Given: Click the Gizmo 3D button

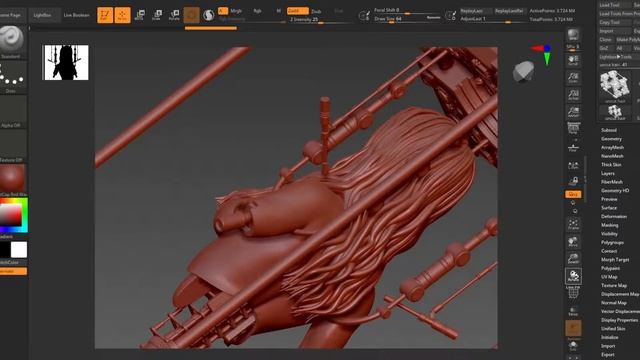Looking at the screenshot, I should click(191, 15).
